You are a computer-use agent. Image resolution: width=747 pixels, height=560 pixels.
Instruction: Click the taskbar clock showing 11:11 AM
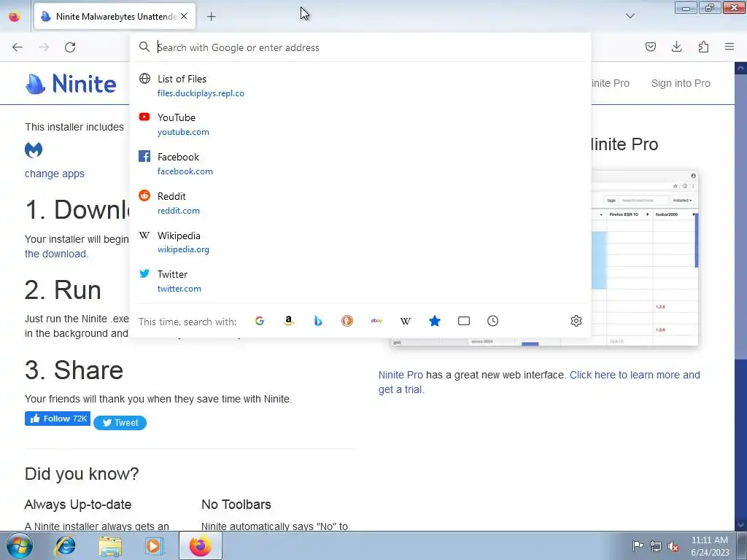tap(710, 546)
